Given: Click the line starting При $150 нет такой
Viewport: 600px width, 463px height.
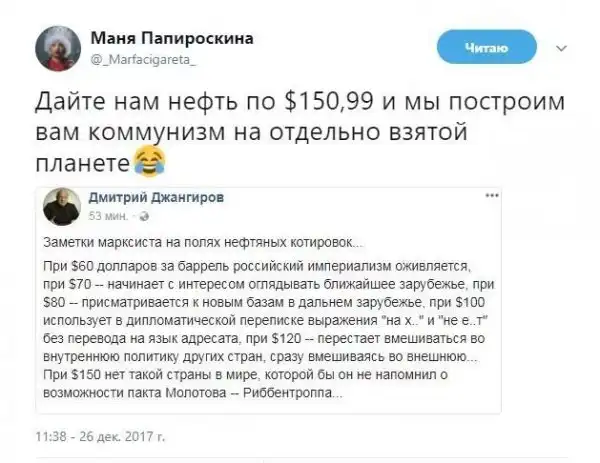Looking at the screenshot, I should (x=246, y=375).
